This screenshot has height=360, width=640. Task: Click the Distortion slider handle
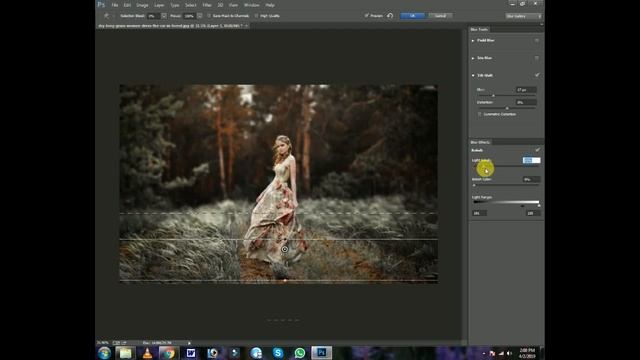pos(507,109)
